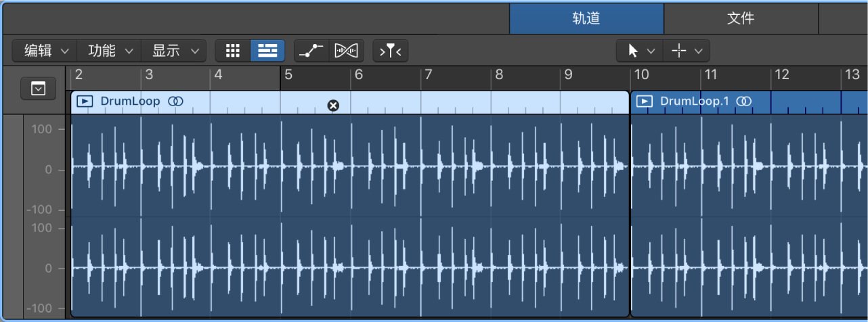Click the X marker on DrumLoop header
Viewport: 868px width, 322px height.
pos(332,106)
